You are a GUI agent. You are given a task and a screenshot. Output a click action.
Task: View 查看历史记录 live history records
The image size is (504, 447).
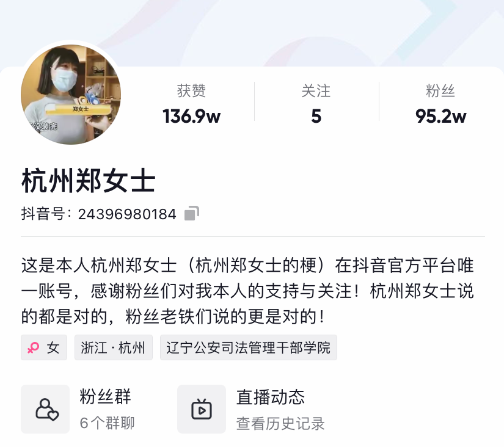click(280, 424)
